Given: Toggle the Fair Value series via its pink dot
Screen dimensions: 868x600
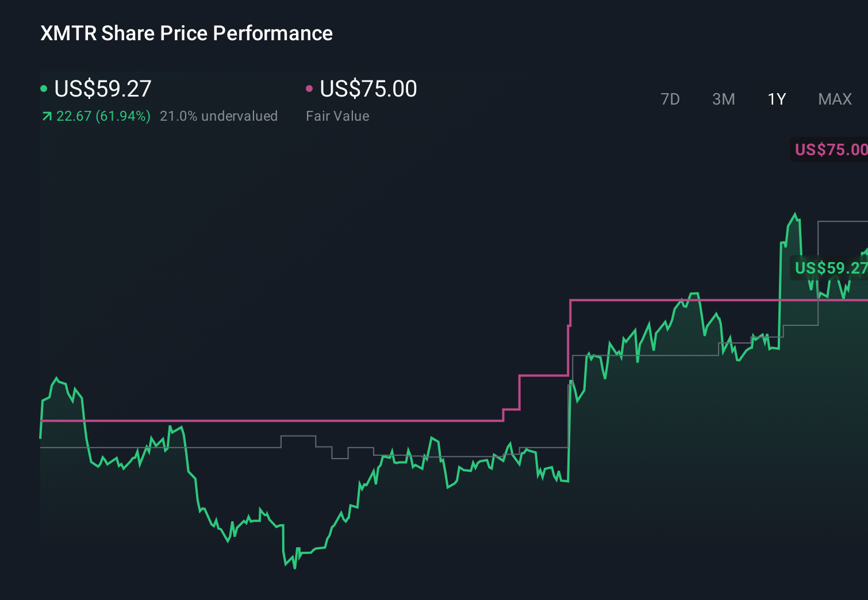Looking at the screenshot, I should [310, 88].
